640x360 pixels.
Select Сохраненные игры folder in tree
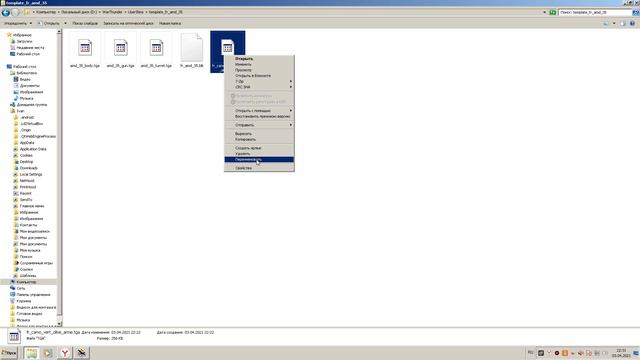tap(36, 263)
